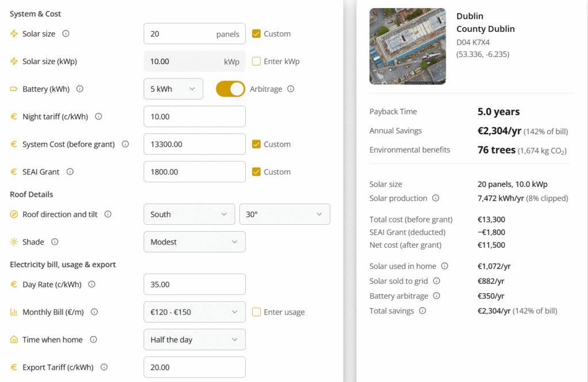
Task: Click the Solar size panels input field
Action: click(194, 34)
